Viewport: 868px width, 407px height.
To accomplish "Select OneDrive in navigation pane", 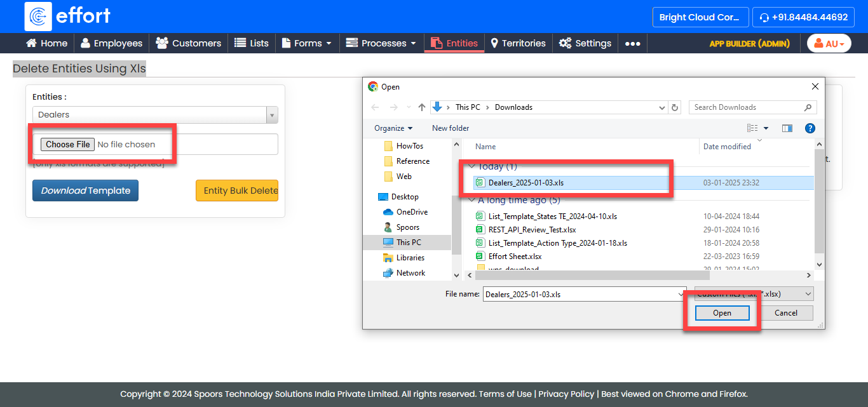I will tap(411, 212).
